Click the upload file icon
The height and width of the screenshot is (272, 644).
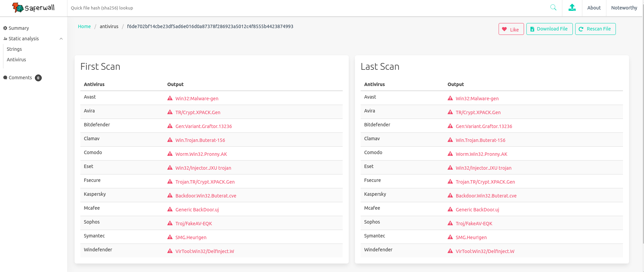(x=572, y=7)
